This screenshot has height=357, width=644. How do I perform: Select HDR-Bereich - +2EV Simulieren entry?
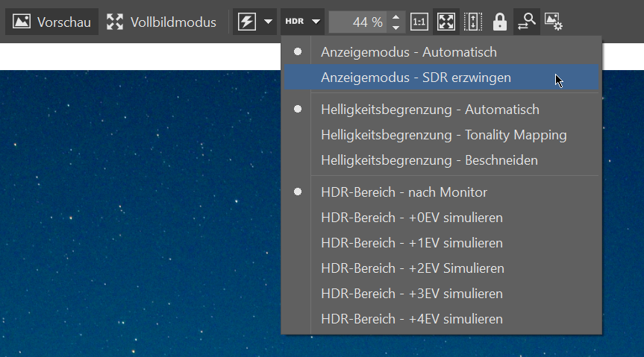tap(412, 268)
